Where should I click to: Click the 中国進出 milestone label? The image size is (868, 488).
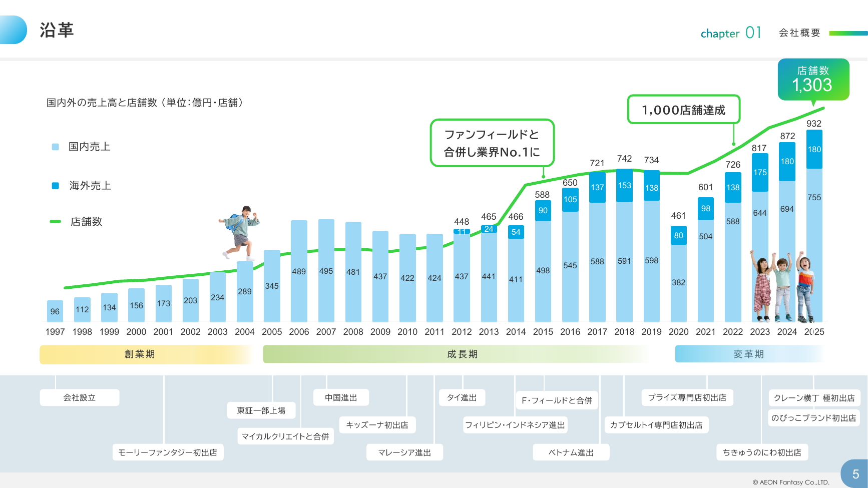click(x=341, y=397)
